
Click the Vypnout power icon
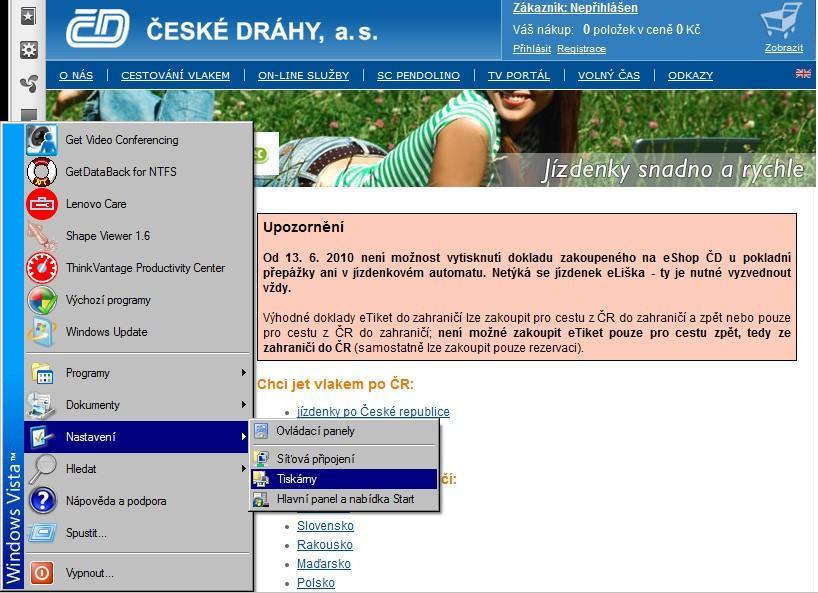[42, 573]
